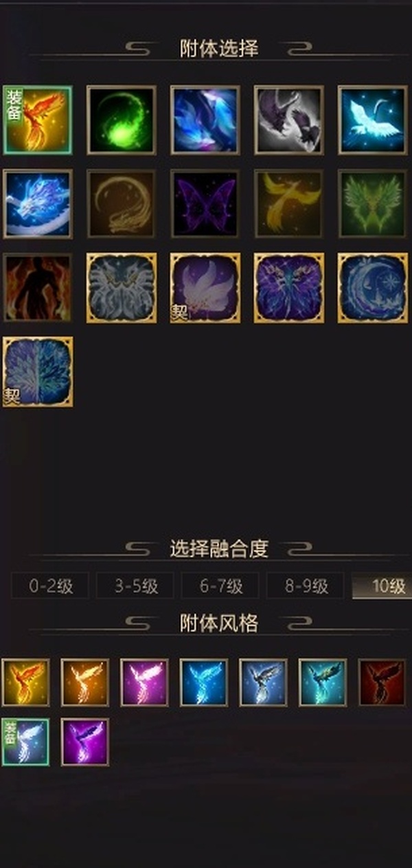Choose the equipped white phoenix style
This screenshot has width=412, height=868.
[25, 742]
